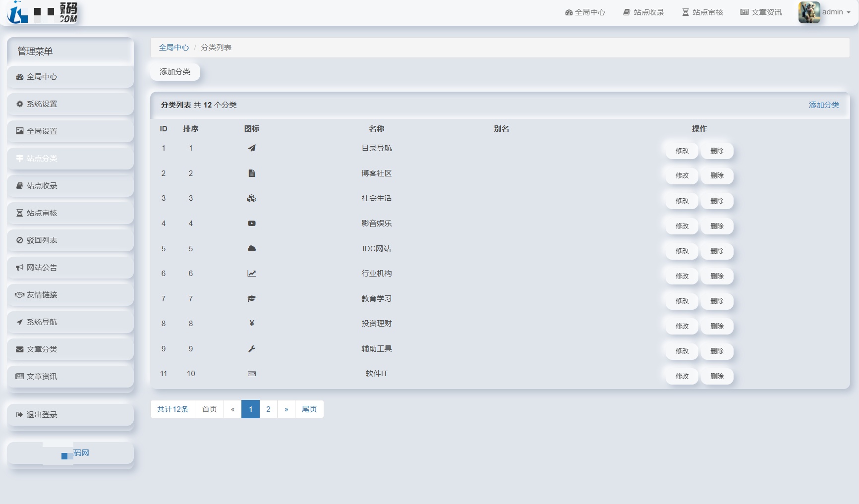This screenshot has width=859, height=504.
Task: Click 删除 for 博客社区
Action: [717, 175]
